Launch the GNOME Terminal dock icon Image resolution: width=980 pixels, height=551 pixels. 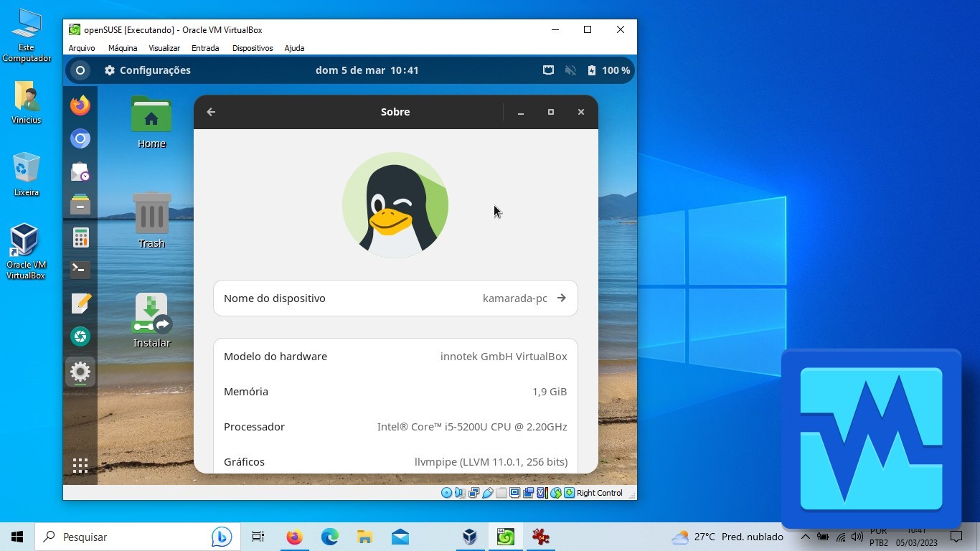80,268
